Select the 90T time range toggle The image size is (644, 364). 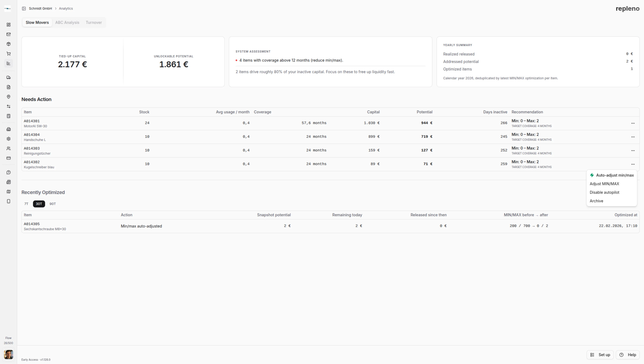(x=53, y=204)
